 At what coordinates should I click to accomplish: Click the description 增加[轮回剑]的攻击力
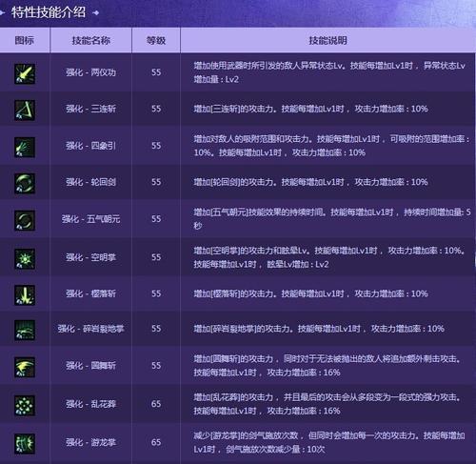(310, 182)
